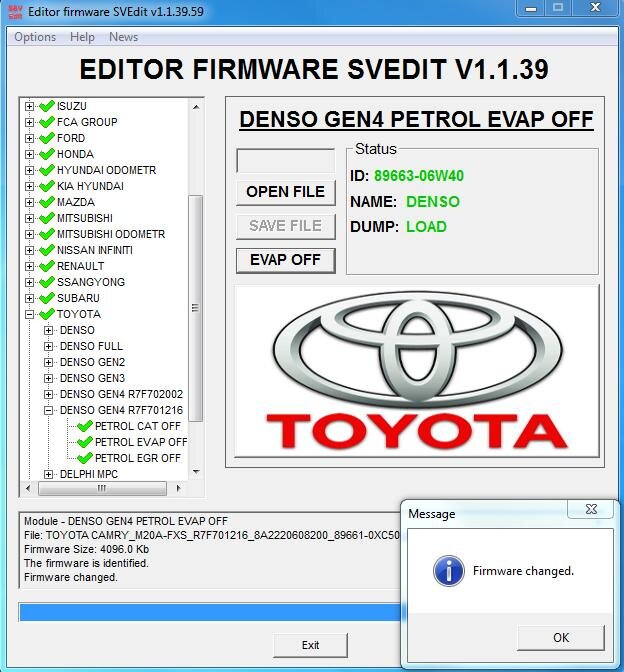Minimize the SVEdit window
624x672 pixels.
pos(531,8)
